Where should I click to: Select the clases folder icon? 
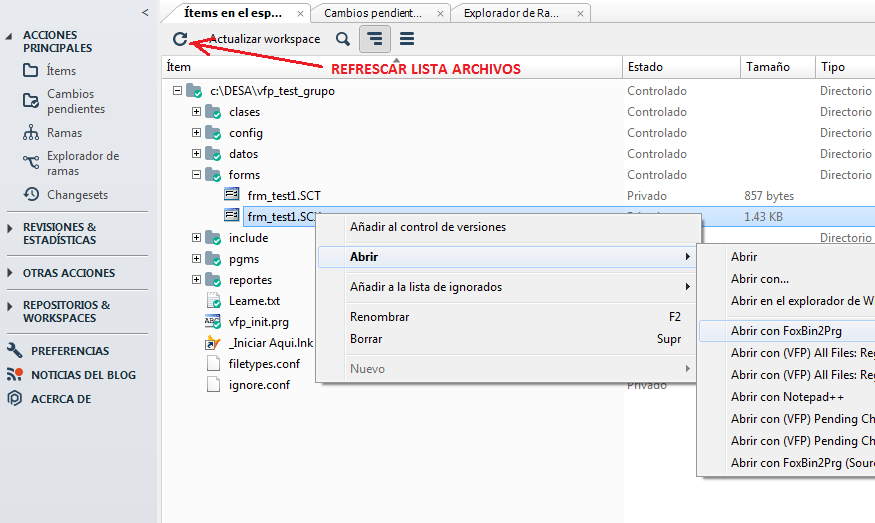213,112
